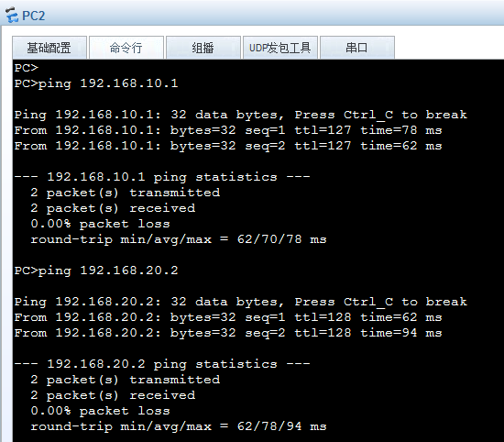
Task: Open the 基础配置 tab
Action: (x=49, y=48)
